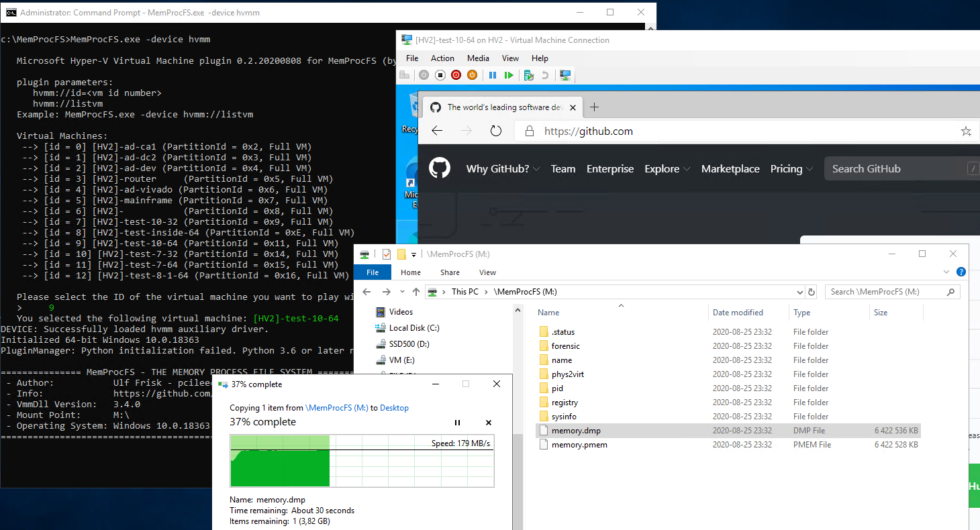The height and width of the screenshot is (530, 980).
Task: Expand the Pricing dropdown on GitHub
Action: coord(791,169)
